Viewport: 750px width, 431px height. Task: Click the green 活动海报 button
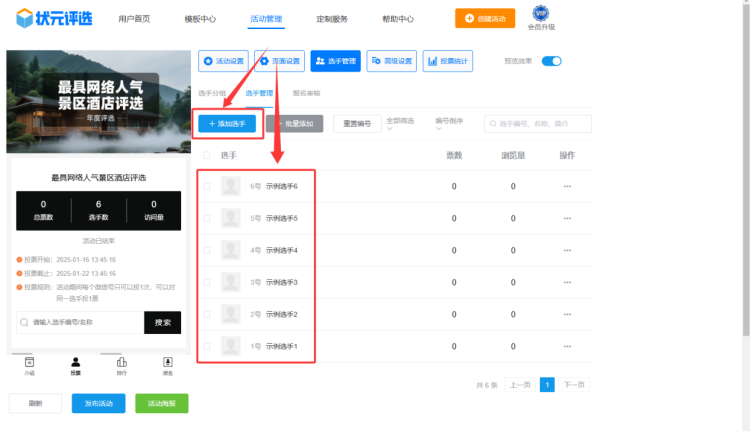click(161, 403)
